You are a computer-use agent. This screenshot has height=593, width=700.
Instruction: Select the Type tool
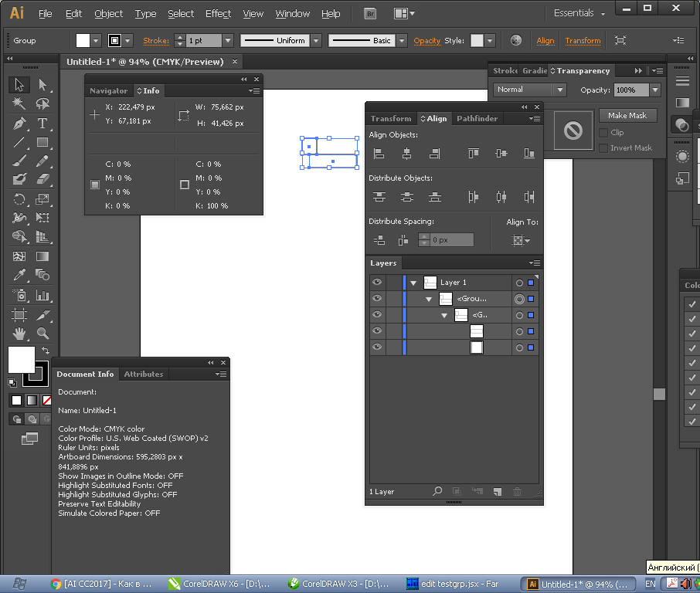[42, 124]
